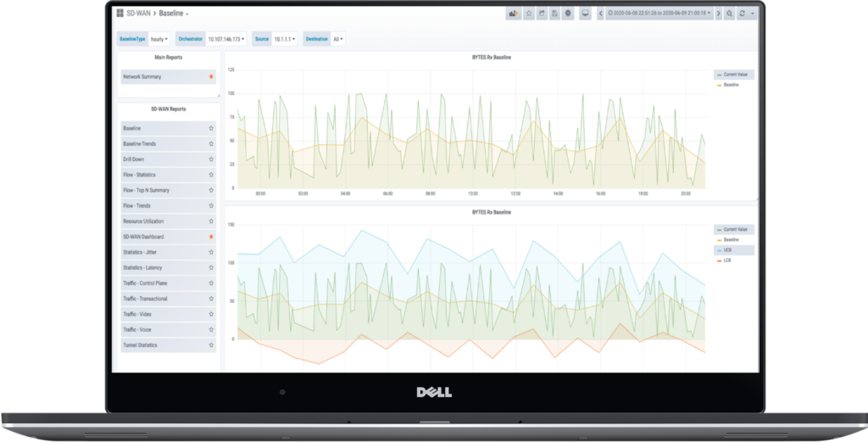Viewport: 868px width, 442px height.
Task: Shift the time range back with the left arrow
Action: coord(601,14)
